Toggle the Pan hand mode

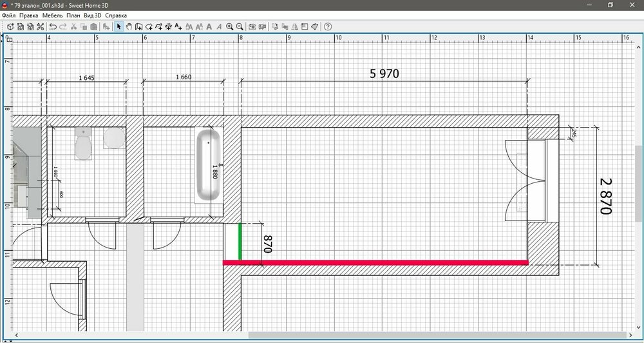pyautogui.click(x=129, y=26)
